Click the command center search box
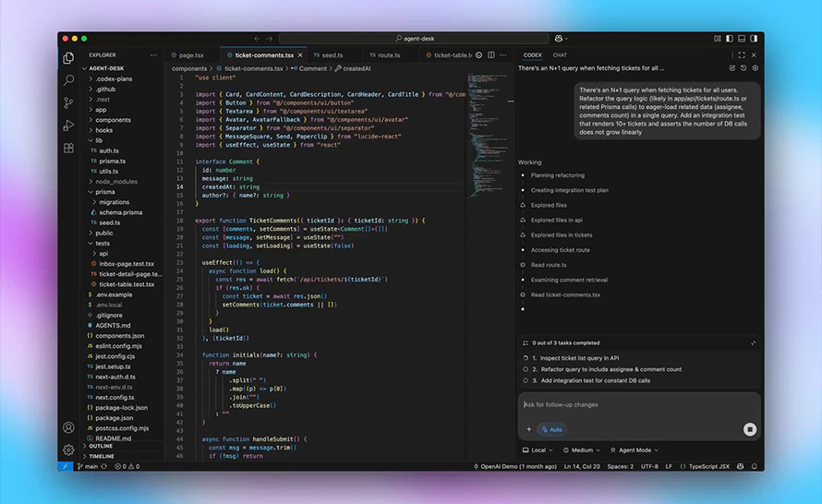 (414, 38)
